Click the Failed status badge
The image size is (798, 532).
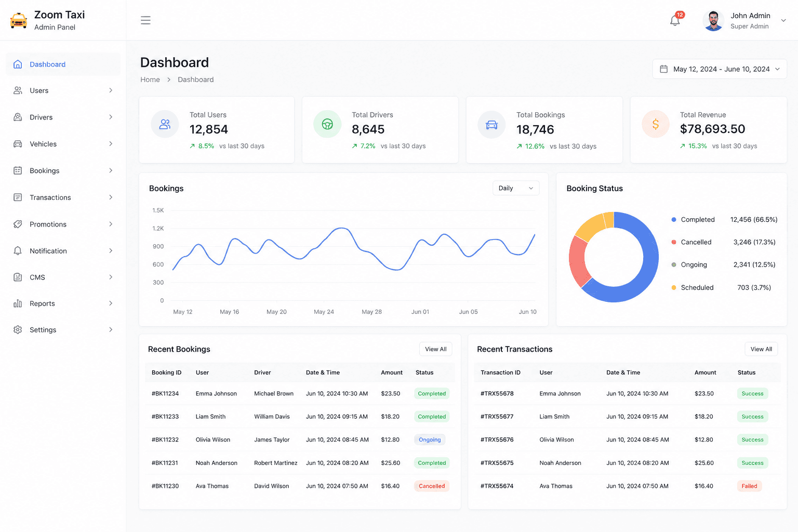(x=749, y=486)
